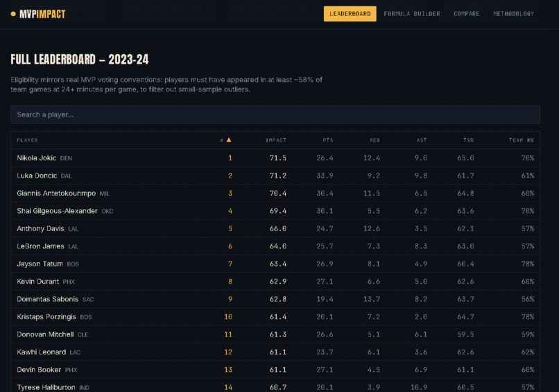Viewport: 559px width, 392px height.
Task: Click Jokic's impact score 71.5
Action: point(277,157)
